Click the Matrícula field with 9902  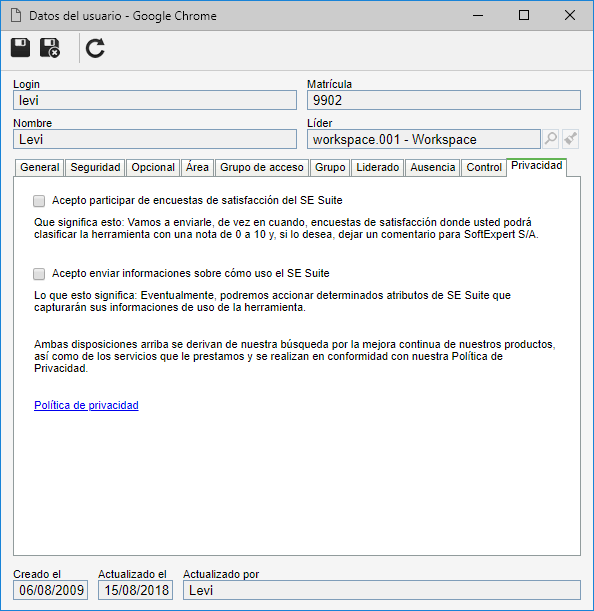[444, 100]
